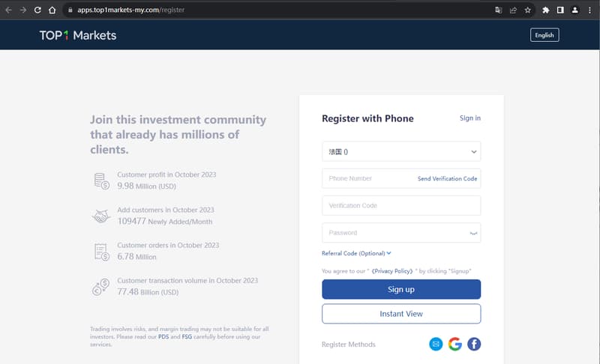
Task: Open browser extensions puzzle icon
Action: coord(546,10)
